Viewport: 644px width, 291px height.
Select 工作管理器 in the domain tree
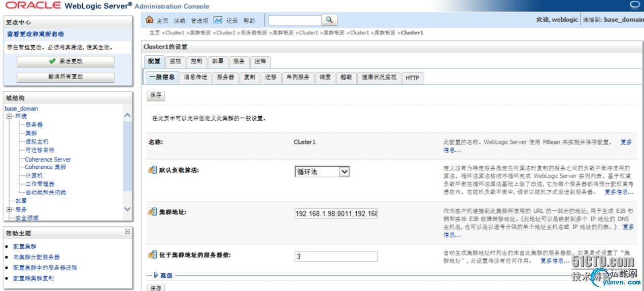pos(40,184)
